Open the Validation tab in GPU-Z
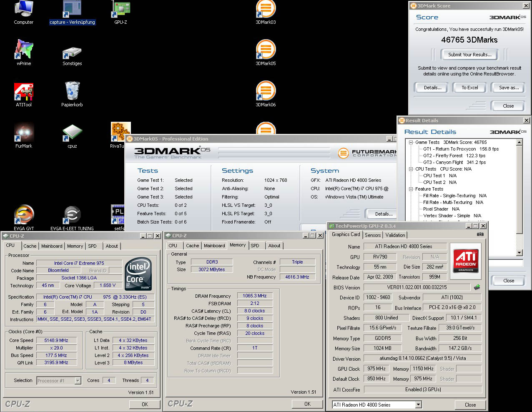Screen dimensions: 532x412 (395, 235)
